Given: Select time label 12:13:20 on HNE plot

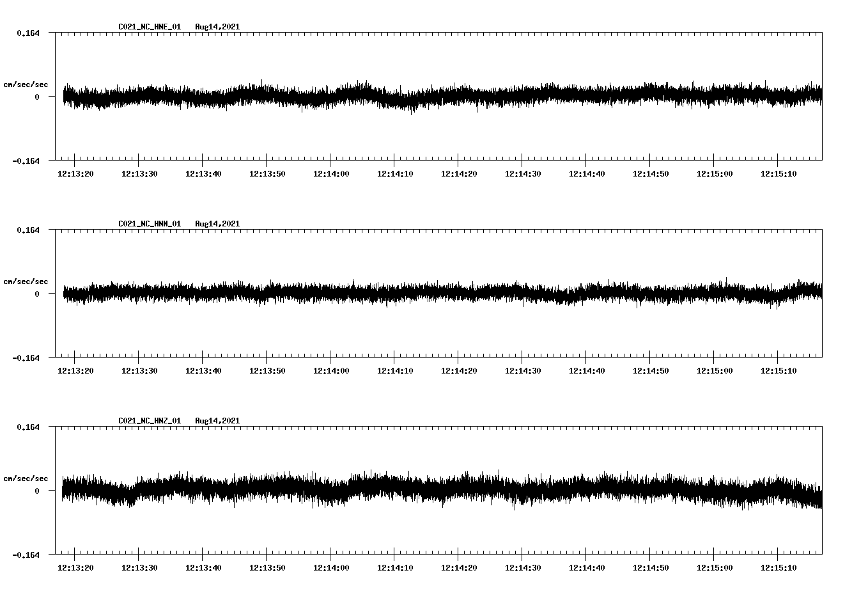Looking at the screenshot, I should 75,173.
